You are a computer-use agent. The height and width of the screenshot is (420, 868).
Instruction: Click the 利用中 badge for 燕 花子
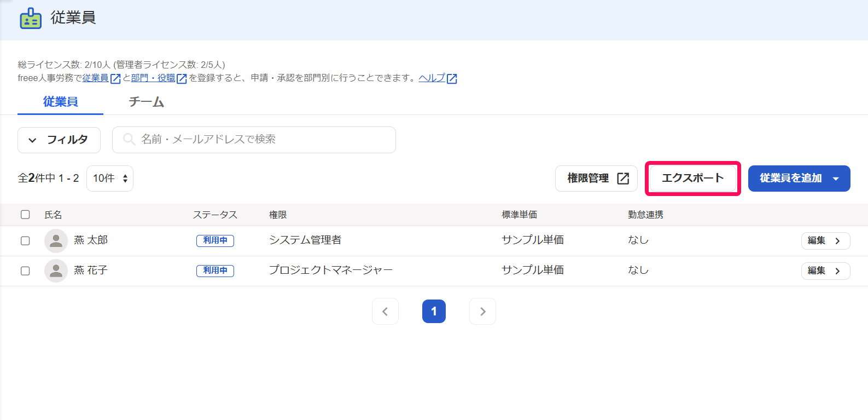(x=215, y=271)
